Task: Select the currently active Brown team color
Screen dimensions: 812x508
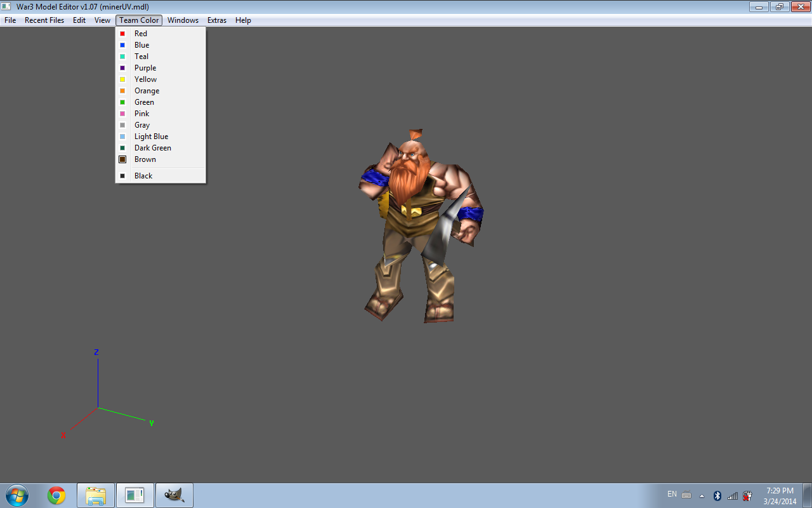Action: coord(160,159)
